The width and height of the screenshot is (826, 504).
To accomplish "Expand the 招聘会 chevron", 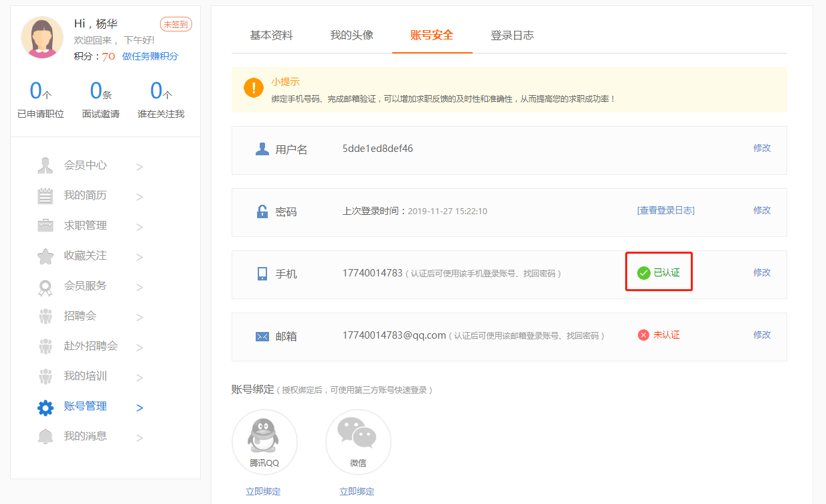I will [139, 317].
